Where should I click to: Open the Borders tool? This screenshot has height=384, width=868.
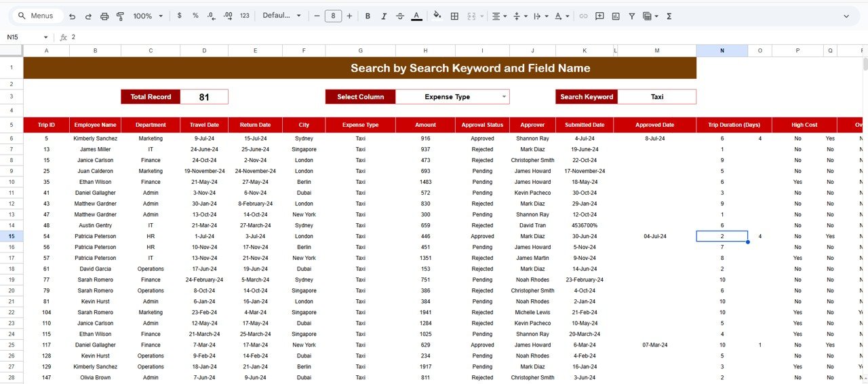(454, 16)
